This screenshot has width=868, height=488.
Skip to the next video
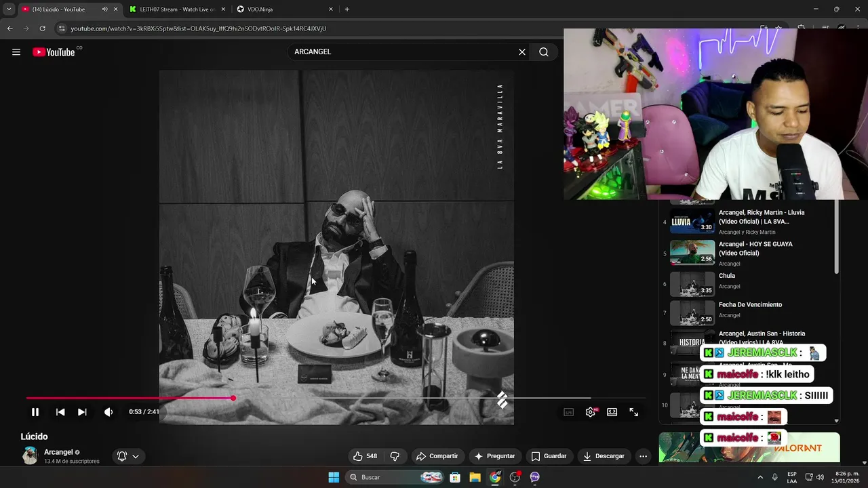[x=82, y=412]
